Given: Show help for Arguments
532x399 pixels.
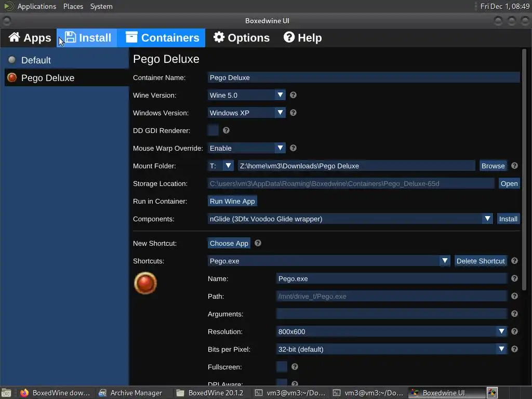Looking at the screenshot, I should (x=514, y=314).
